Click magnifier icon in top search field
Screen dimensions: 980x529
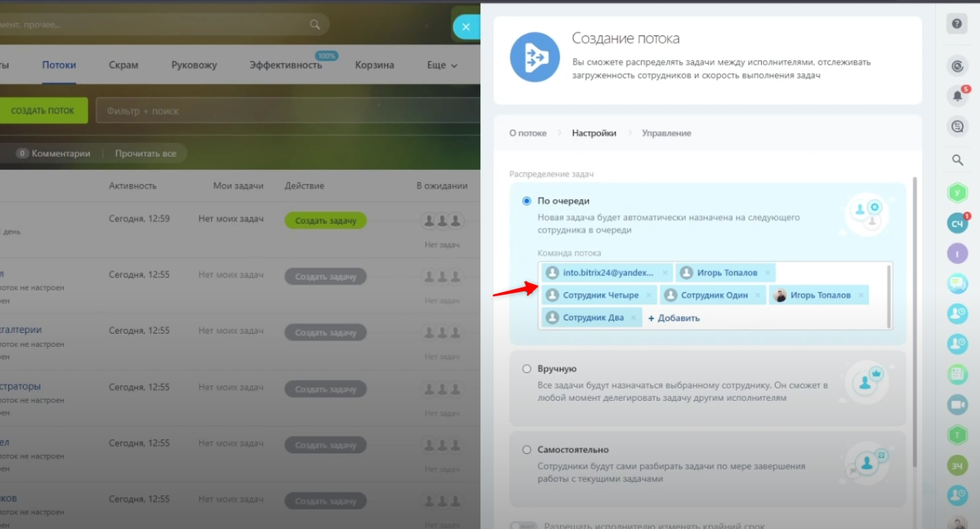pyautogui.click(x=314, y=24)
